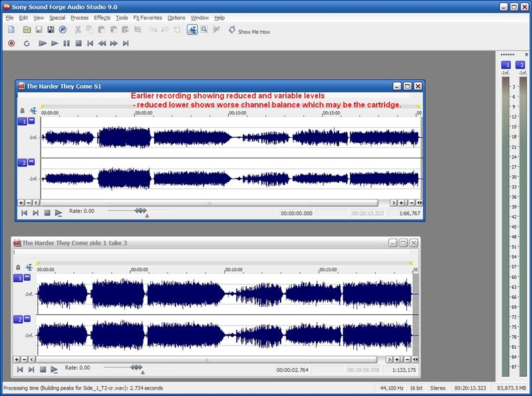The image size is (532, 396).
Task: Select the Magnify tool icon
Action: point(204,30)
